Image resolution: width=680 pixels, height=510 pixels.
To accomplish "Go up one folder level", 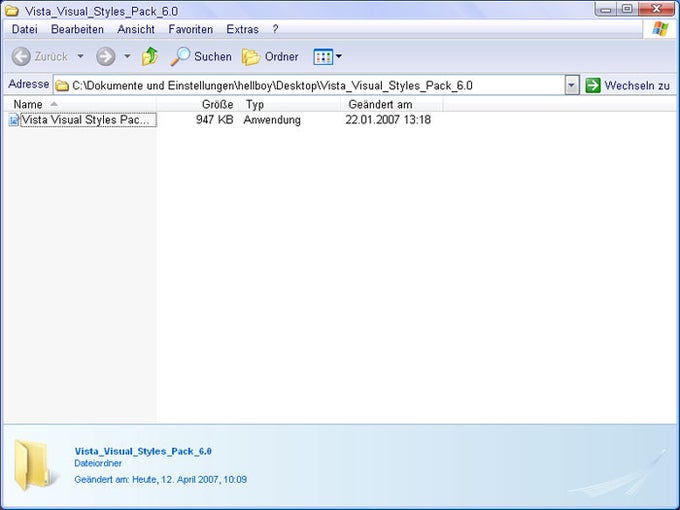I will coord(150,56).
